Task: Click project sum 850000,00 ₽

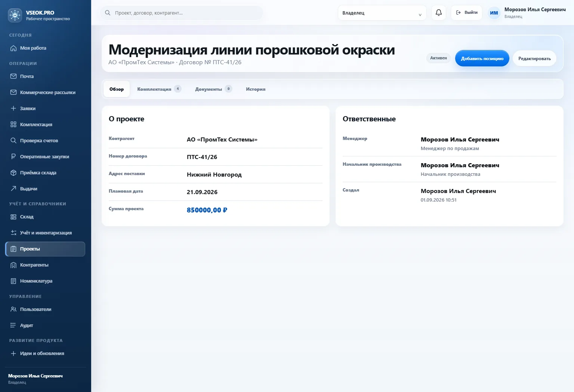Action: coord(207,210)
